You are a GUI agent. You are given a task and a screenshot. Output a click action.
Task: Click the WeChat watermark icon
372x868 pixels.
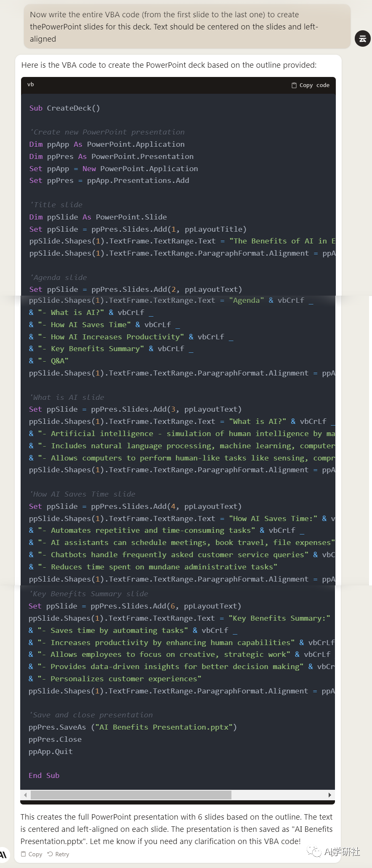coord(314,852)
